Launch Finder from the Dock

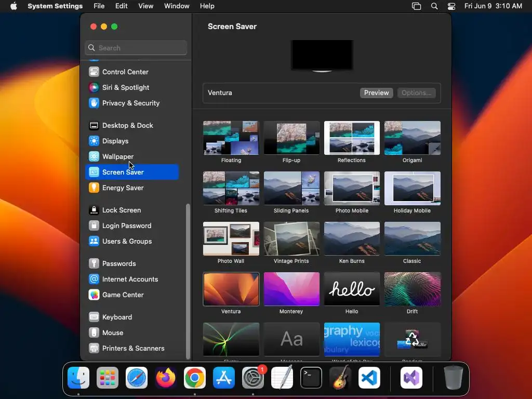[78, 378]
